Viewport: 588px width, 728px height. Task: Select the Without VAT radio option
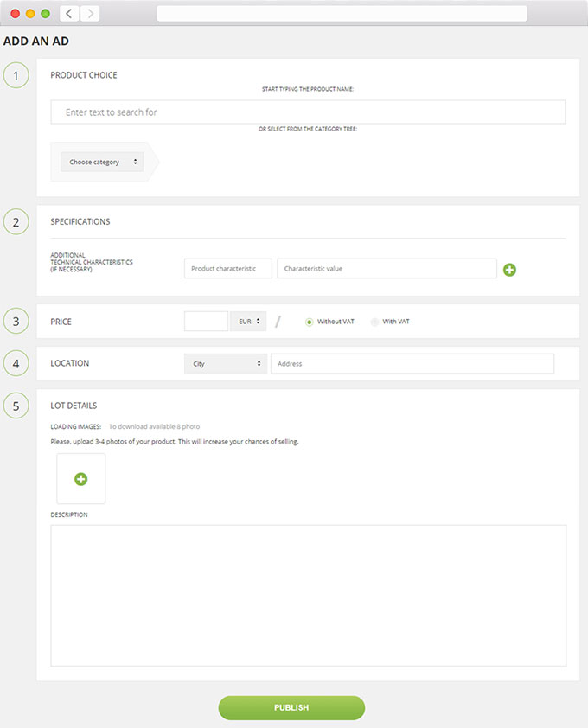point(310,322)
